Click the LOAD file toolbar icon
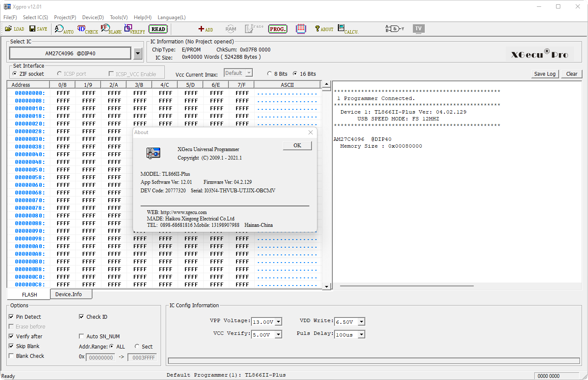 (x=14, y=29)
